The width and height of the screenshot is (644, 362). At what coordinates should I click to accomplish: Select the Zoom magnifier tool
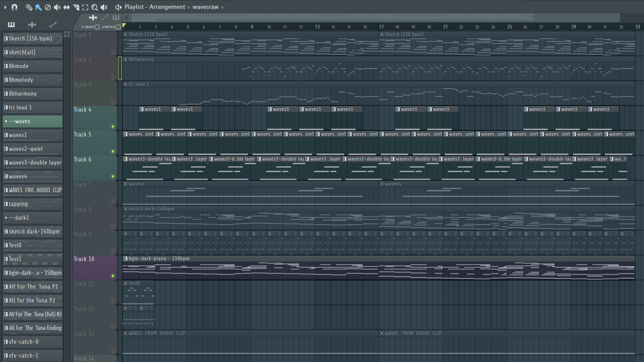pyautogui.click(x=95, y=7)
